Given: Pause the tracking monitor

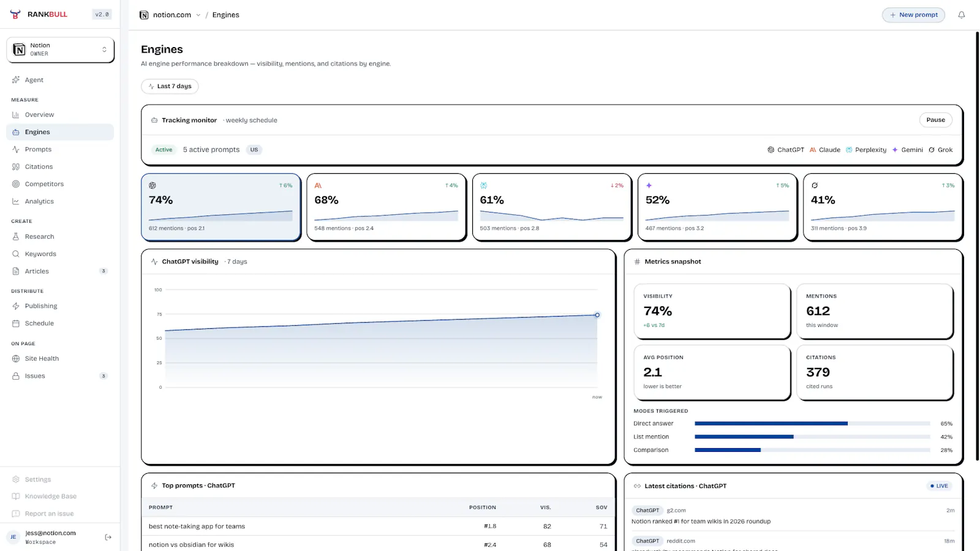Looking at the screenshot, I should [x=935, y=120].
